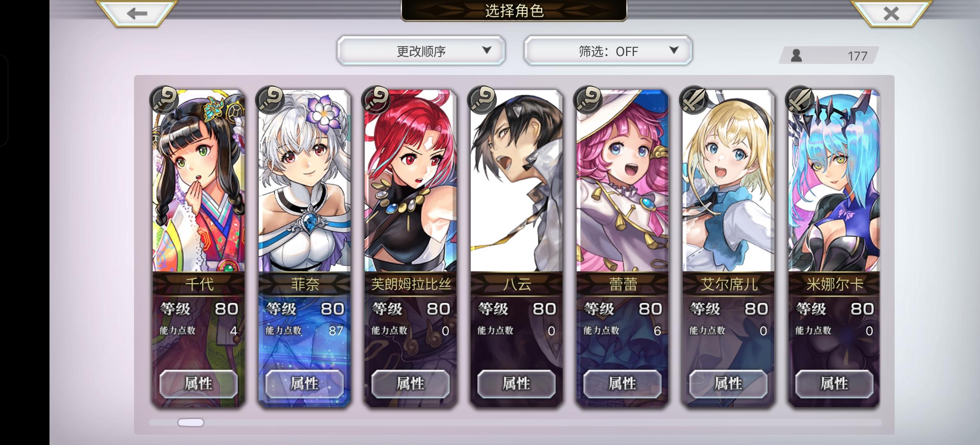Click the arrow on the 筛选 dropdown
The image size is (980, 445).
(674, 50)
